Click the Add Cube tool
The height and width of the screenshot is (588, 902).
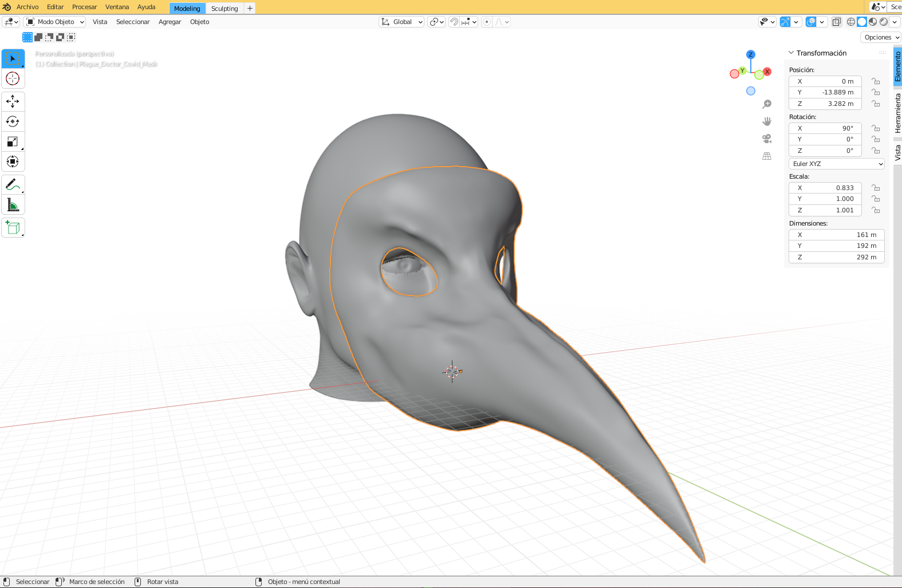13,228
